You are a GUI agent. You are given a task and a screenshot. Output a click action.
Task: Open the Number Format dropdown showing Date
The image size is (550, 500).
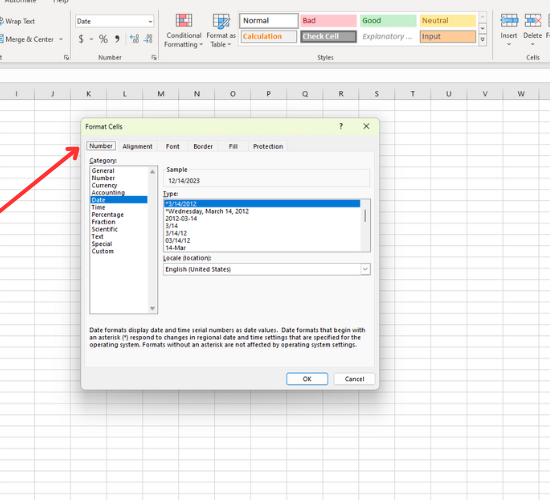(x=150, y=21)
